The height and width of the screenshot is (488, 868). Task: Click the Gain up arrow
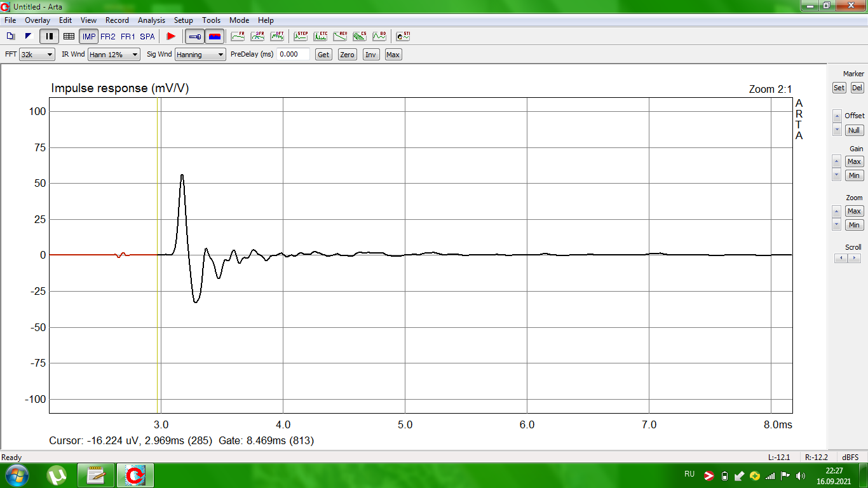coord(837,161)
